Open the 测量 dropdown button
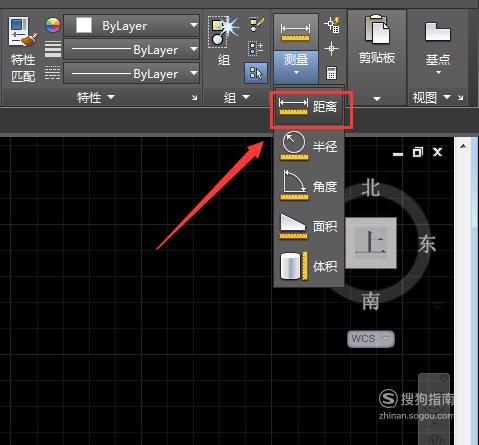The height and width of the screenshot is (445, 479). (296, 67)
